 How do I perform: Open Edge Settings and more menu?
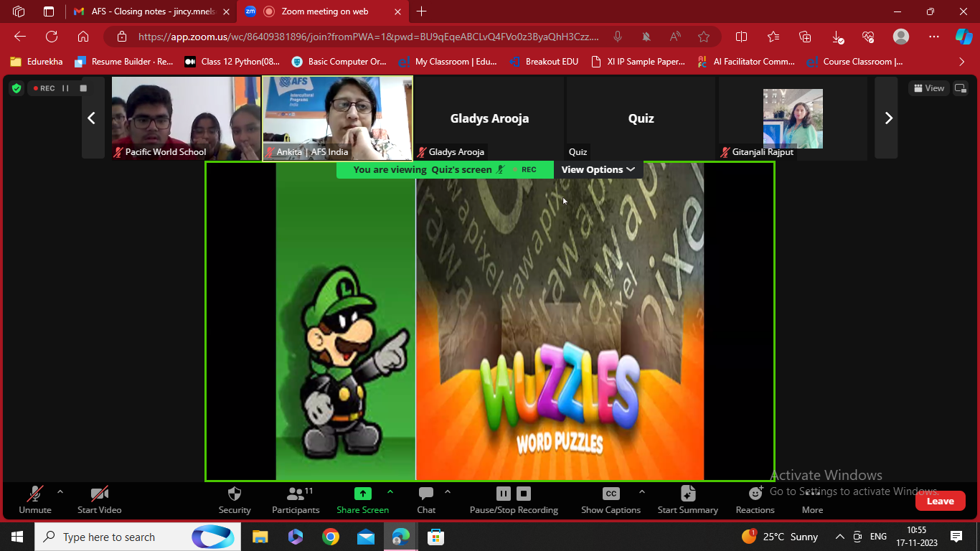tap(933, 37)
